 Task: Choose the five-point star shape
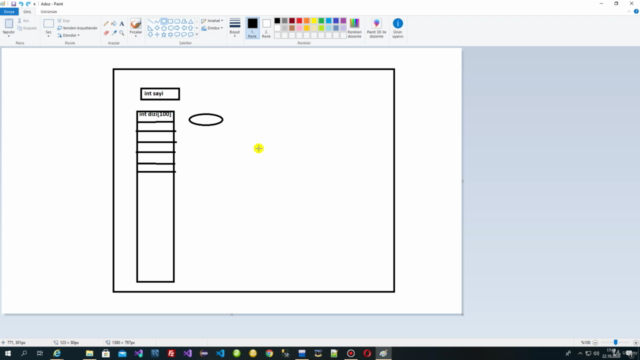coord(164,35)
